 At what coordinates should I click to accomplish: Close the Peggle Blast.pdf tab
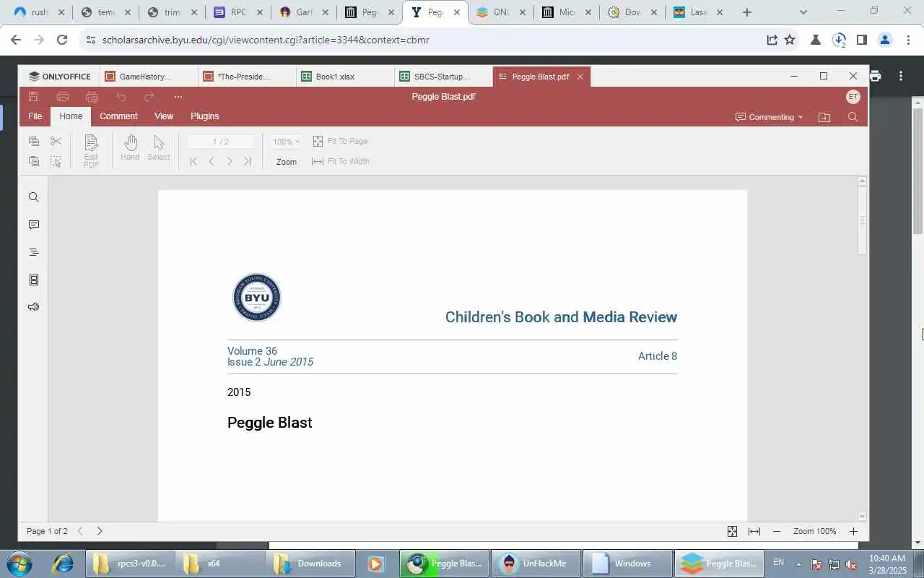[x=580, y=77]
